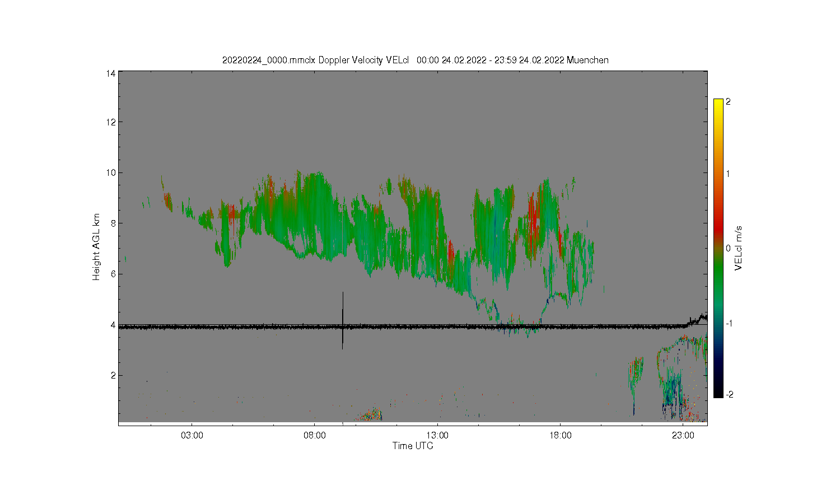840x504 pixels.
Task: Click the 4 km height tick label
Action: coord(113,325)
